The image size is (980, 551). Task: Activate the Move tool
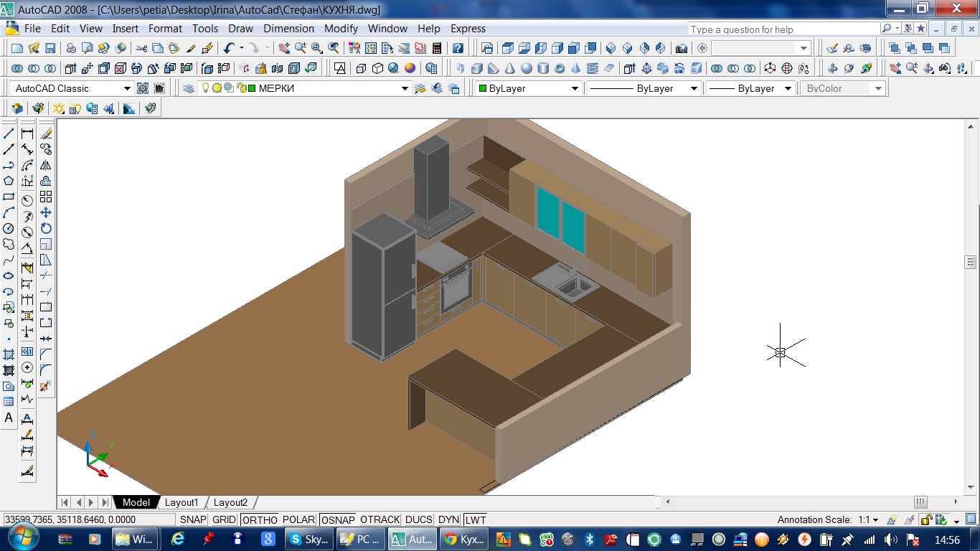[x=46, y=212]
